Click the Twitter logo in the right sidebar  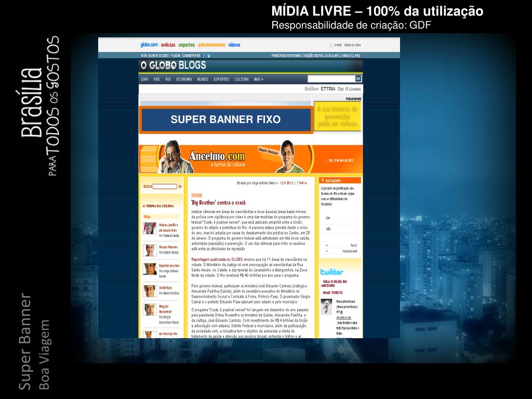tap(331, 272)
